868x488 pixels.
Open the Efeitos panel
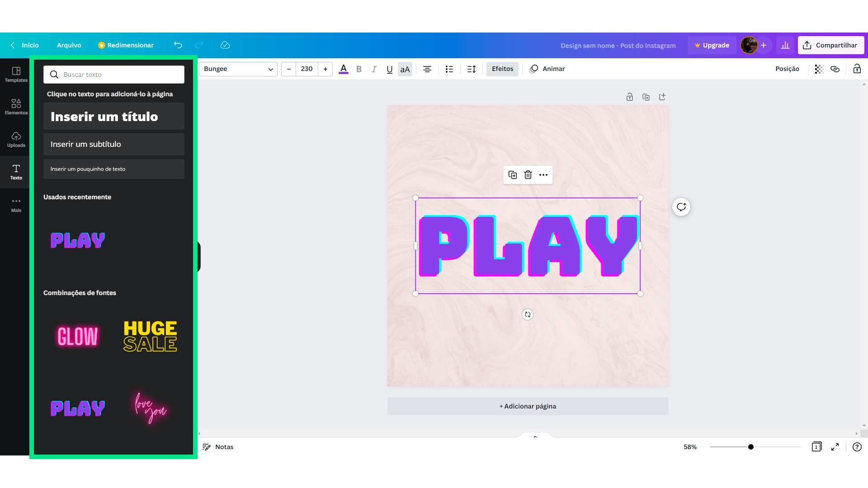tap(502, 69)
